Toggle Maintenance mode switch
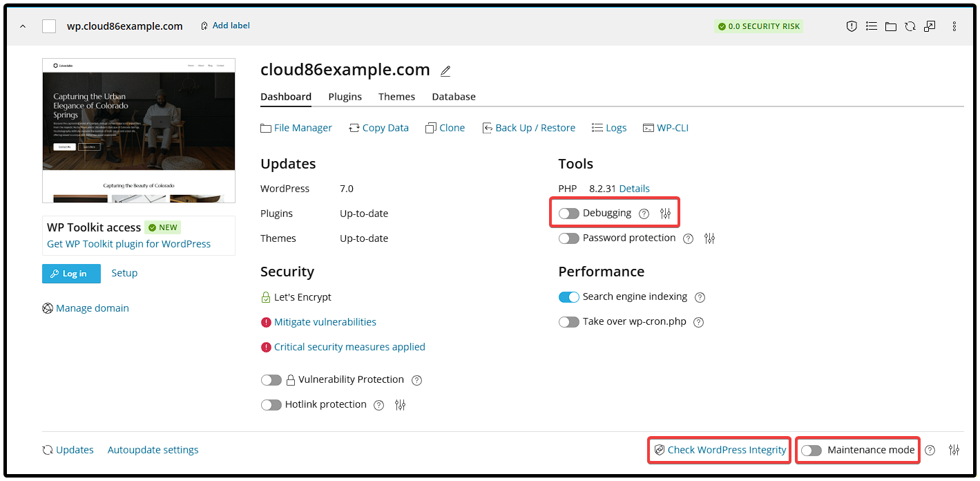The width and height of the screenshot is (980, 481). point(811,451)
